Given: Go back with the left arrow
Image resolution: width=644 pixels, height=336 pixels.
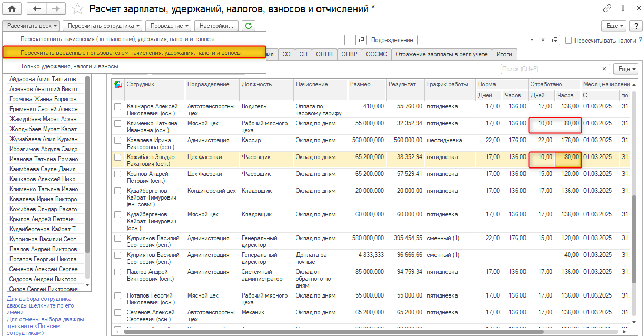Looking at the screenshot, I should [x=36, y=8].
